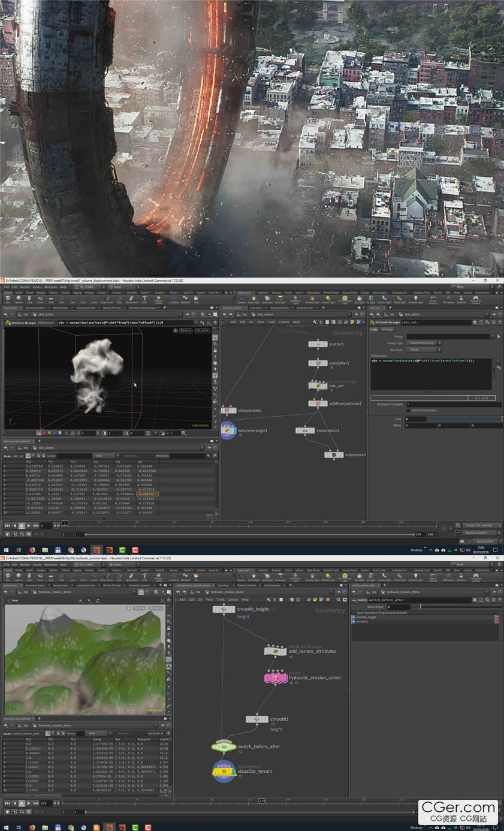The image size is (504, 831).
Task: Switch to Geometry Spreadsheet pane tab in volume_displacement window
Action: coord(141,308)
